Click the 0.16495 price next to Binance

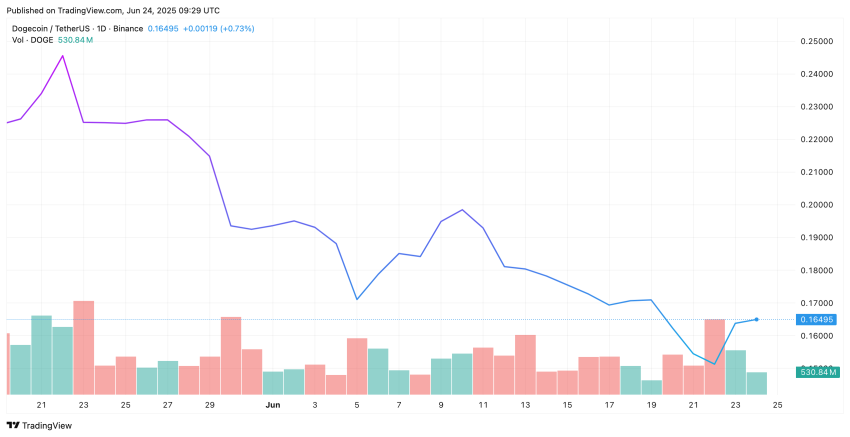(x=163, y=28)
